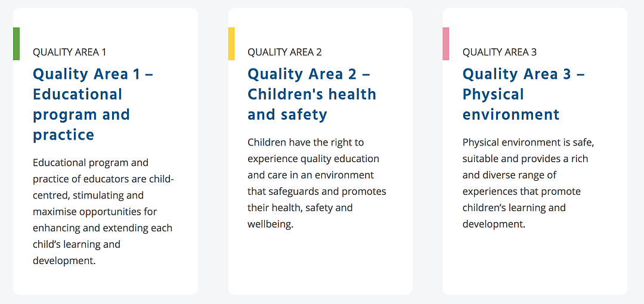The height and width of the screenshot is (304, 644).
Task: Select the small QUALITY AREA 3 label
Action: 500,52
